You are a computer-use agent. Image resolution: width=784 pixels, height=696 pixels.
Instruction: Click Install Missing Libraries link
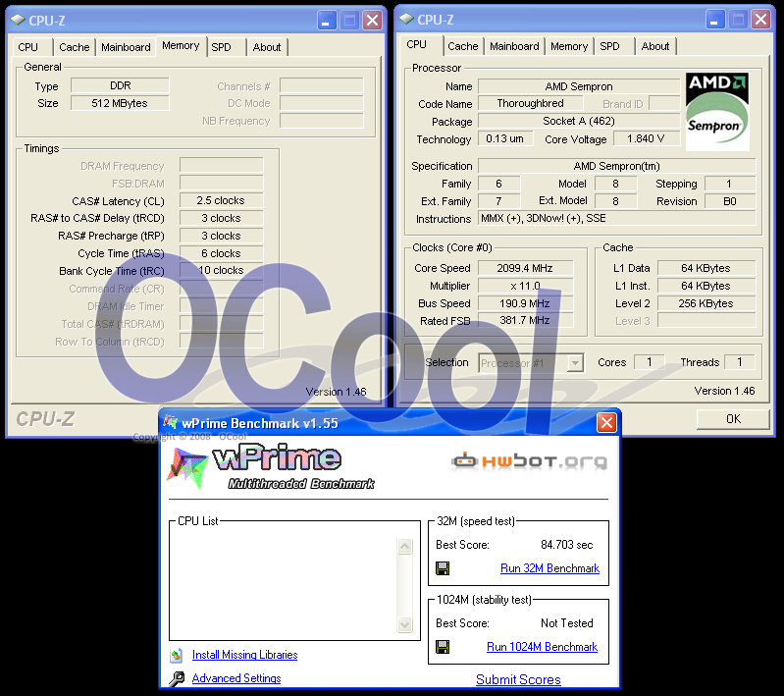point(244,655)
